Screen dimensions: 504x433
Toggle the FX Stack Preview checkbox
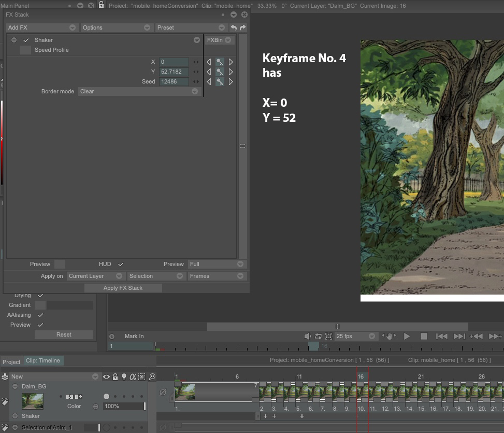click(x=60, y=264)
